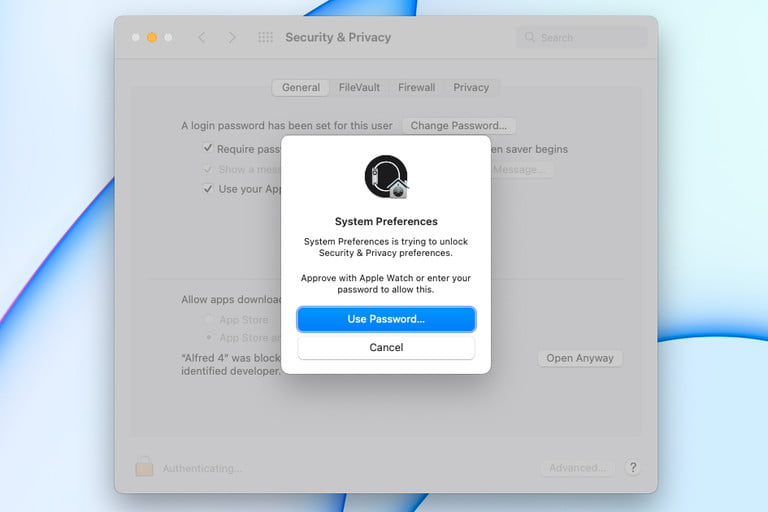Click 'trying to unlock Security & Privacy' text

(x=385, y=247)
